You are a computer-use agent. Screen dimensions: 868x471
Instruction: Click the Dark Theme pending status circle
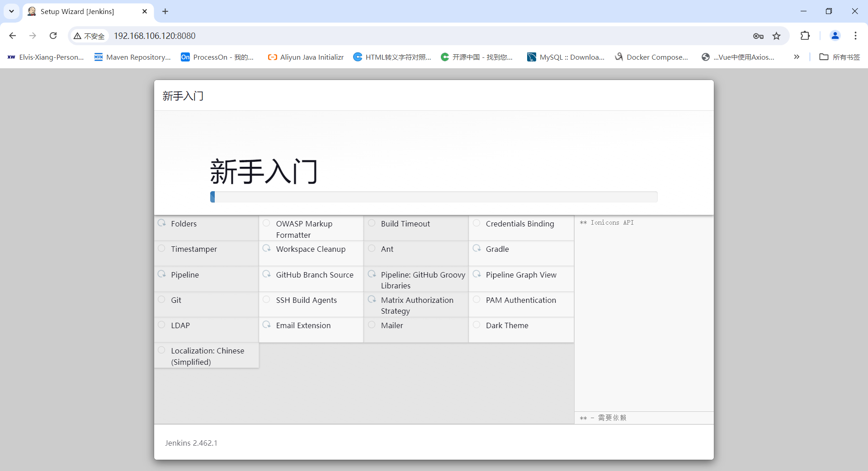476,325
